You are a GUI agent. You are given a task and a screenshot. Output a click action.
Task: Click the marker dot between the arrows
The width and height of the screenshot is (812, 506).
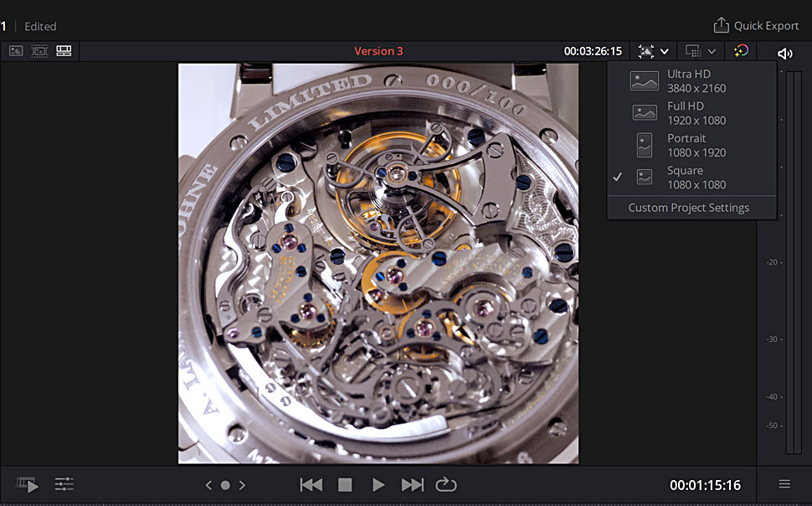225,485
